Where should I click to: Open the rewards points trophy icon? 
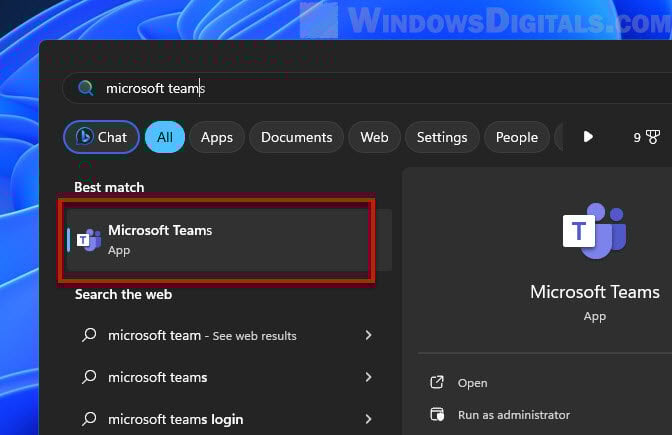click(x=653, y=137)
